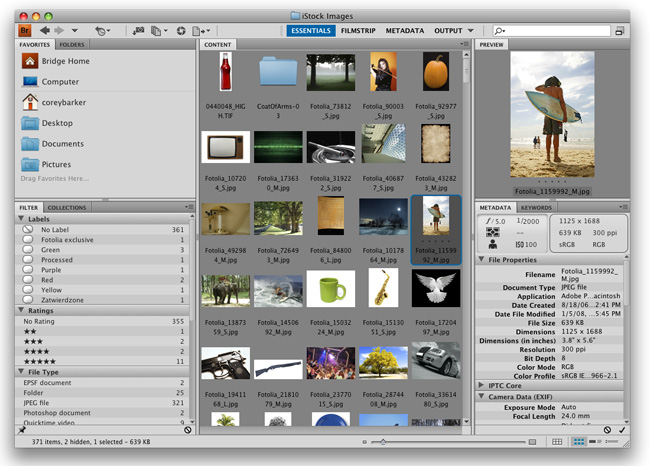Go back using the left arrow

[44, 31]
